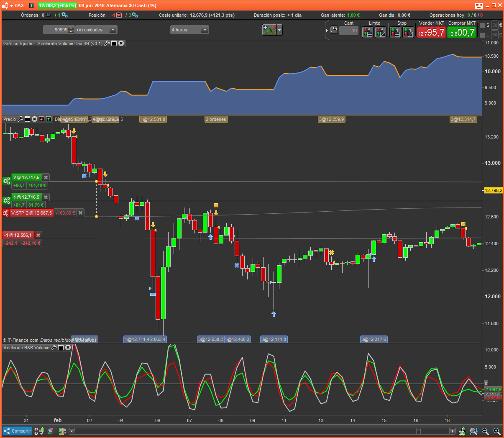Collapse the trading panel arrow
The height and width of the screenshot is (438, 504).
coord(327,30)
